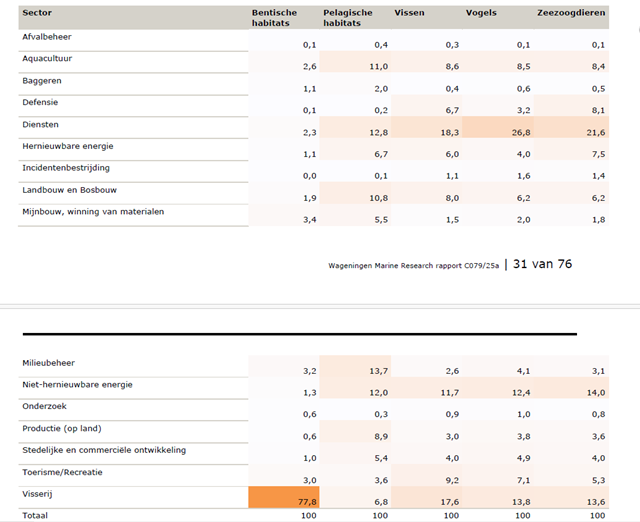Select the Bentische habitats column header
Viewport: 640px width, 522px height.
coord(274,18)
